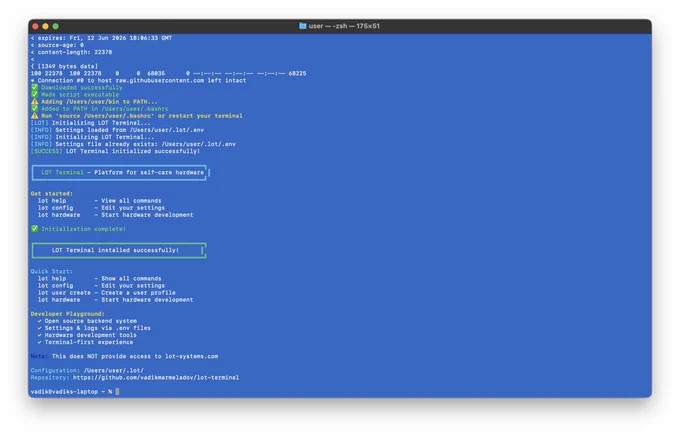Click the warning icon beside 'Adding /Users/user/bin to PATH'
The width and height of the screenshot is (680, 435).
point(35,101)
